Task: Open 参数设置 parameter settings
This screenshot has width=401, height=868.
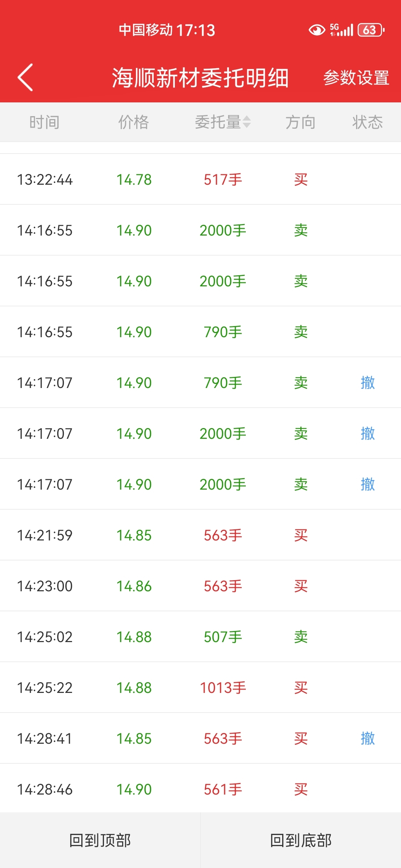Action: (x=356, y=78)
